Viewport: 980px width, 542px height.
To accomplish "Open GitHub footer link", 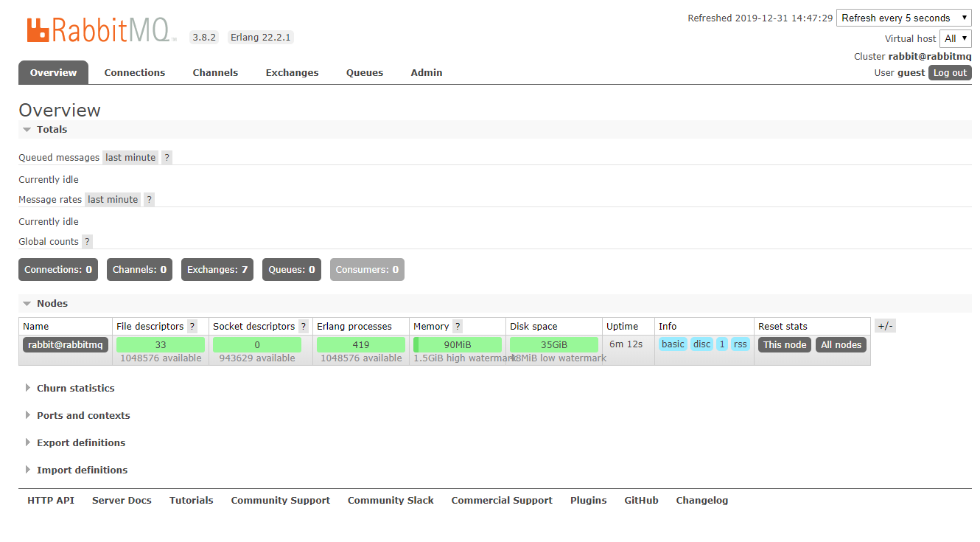I will pyautogui.click(x=642, y=500).
